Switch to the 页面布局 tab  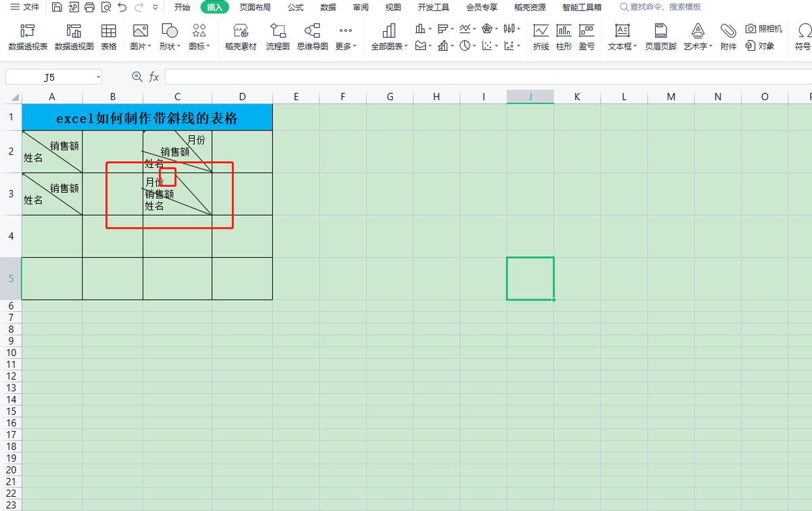click(254, 7)
